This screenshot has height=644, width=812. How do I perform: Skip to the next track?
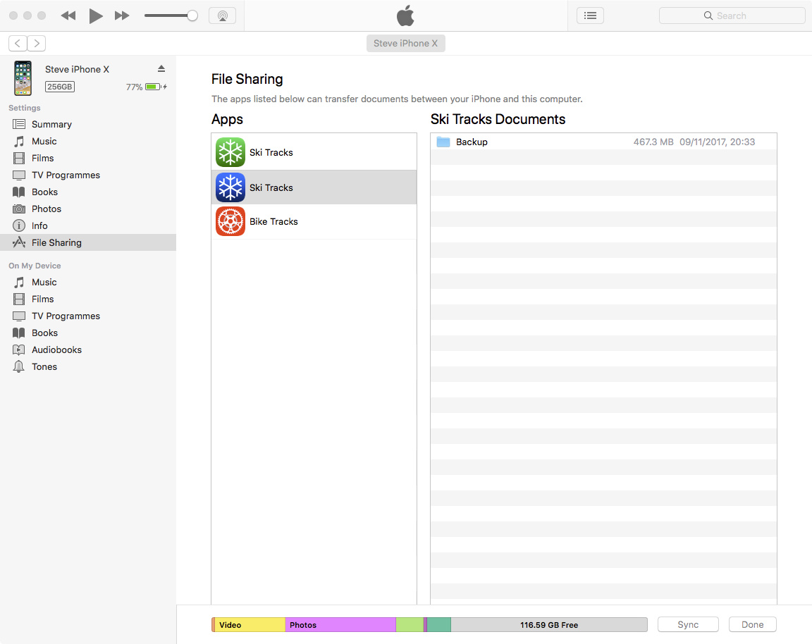[x=122, y=16]
